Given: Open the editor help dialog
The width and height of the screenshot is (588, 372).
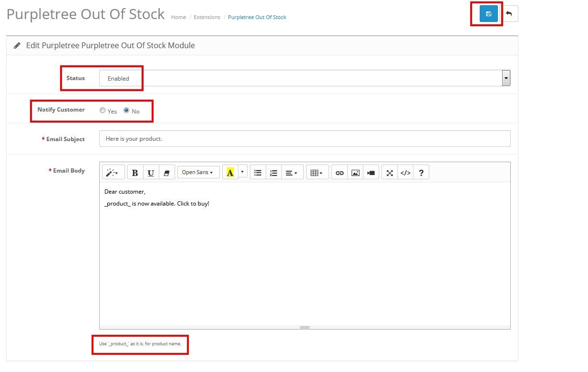Looking at the screenshot, I should click(x=421, y=173).
